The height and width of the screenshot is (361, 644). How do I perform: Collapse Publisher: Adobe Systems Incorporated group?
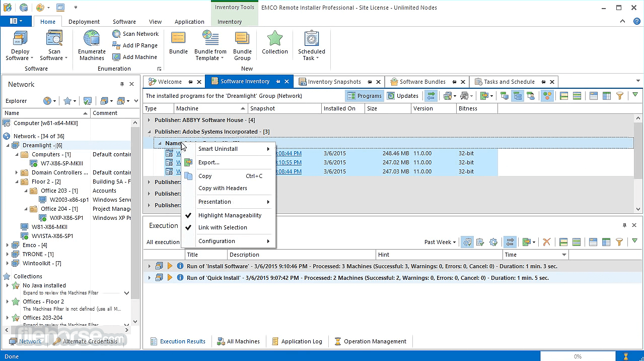[149, 132]
